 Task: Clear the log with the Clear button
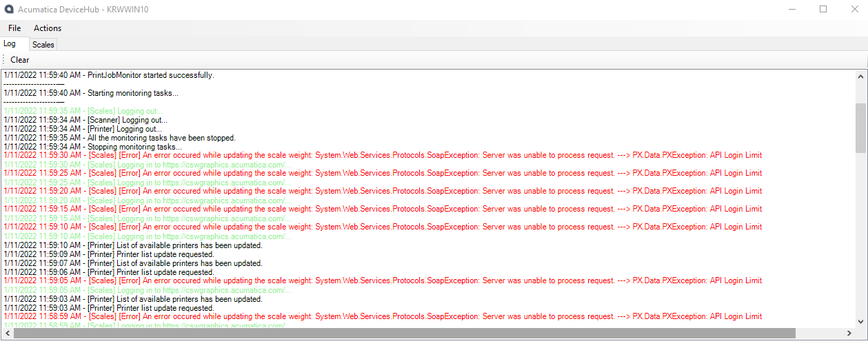20,60
